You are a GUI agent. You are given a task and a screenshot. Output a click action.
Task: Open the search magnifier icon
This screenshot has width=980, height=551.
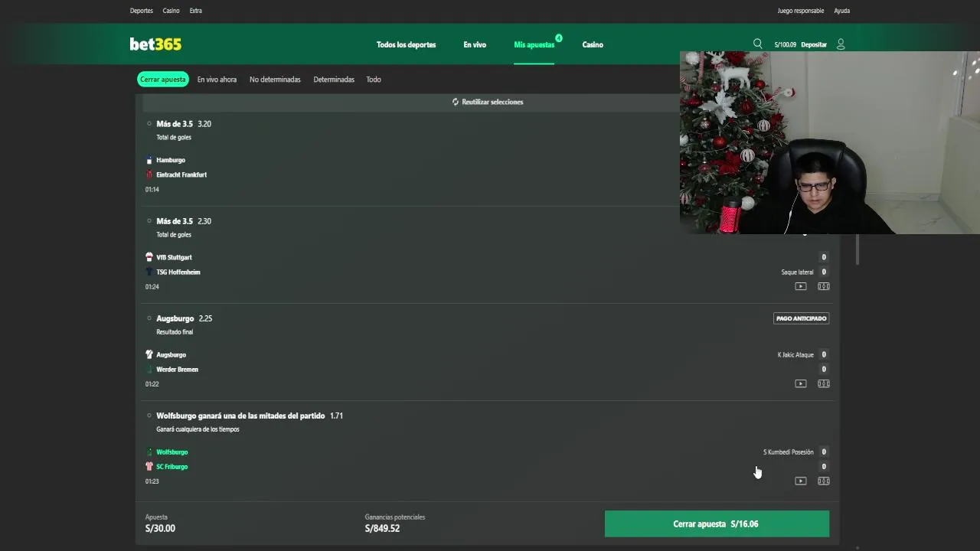757,44
